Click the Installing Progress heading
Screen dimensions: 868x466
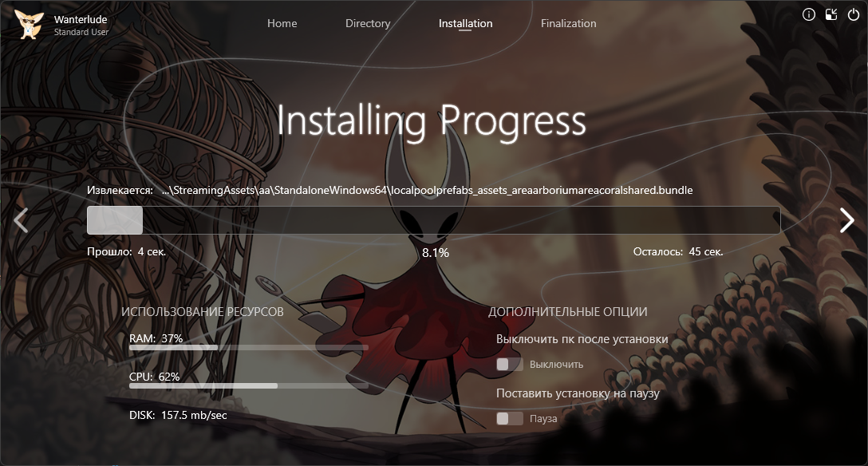click(432, 121)
